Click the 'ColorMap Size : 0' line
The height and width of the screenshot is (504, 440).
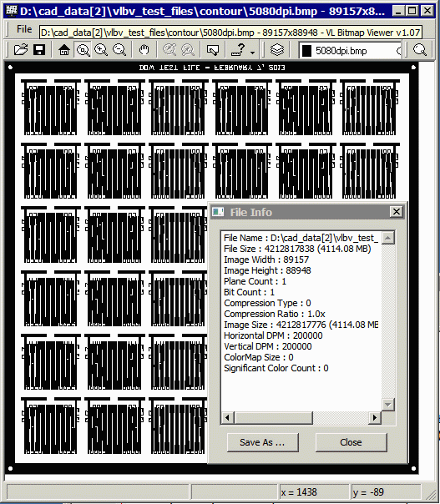pos(259,357)
